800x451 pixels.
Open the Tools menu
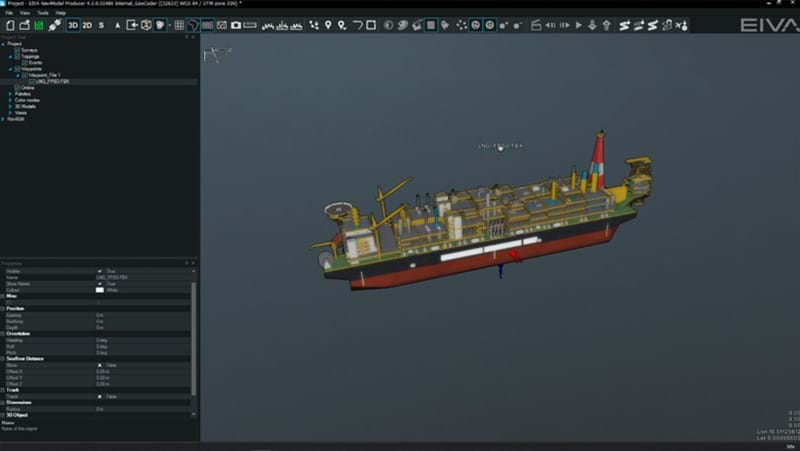click(x=42, y=12)
